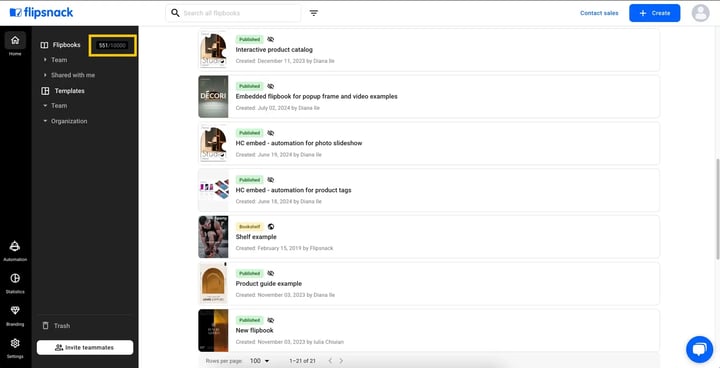Go to next page arrow
720x368 pixels.
point(341,361)
